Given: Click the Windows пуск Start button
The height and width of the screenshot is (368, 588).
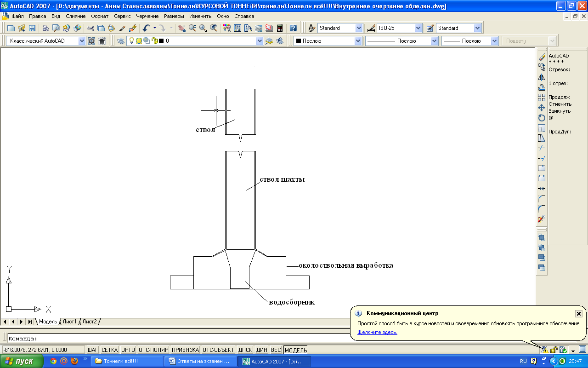Looking at the screenshot, I should tap(22, 361).
